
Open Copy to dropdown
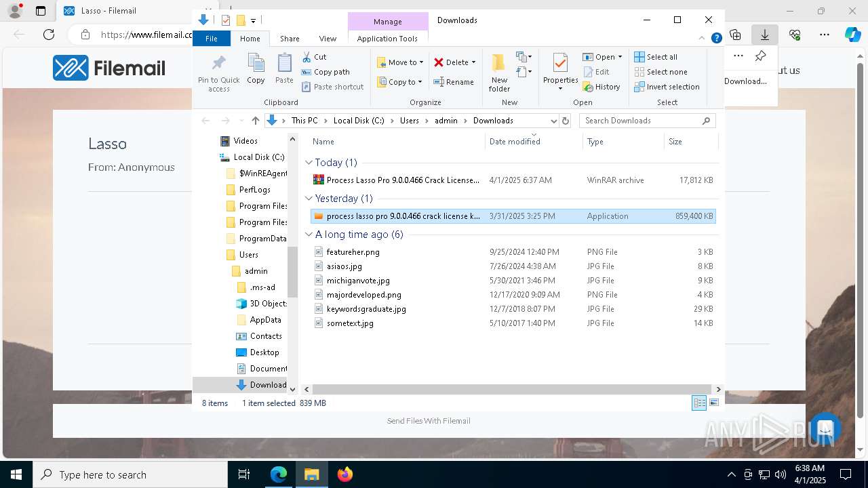pyautogui.click(x=400, y=82)
